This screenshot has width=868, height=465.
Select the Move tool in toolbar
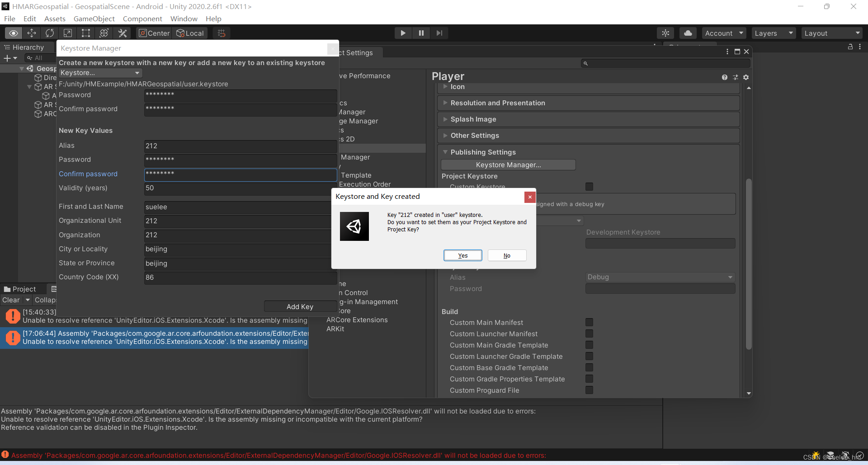[32, 33]
